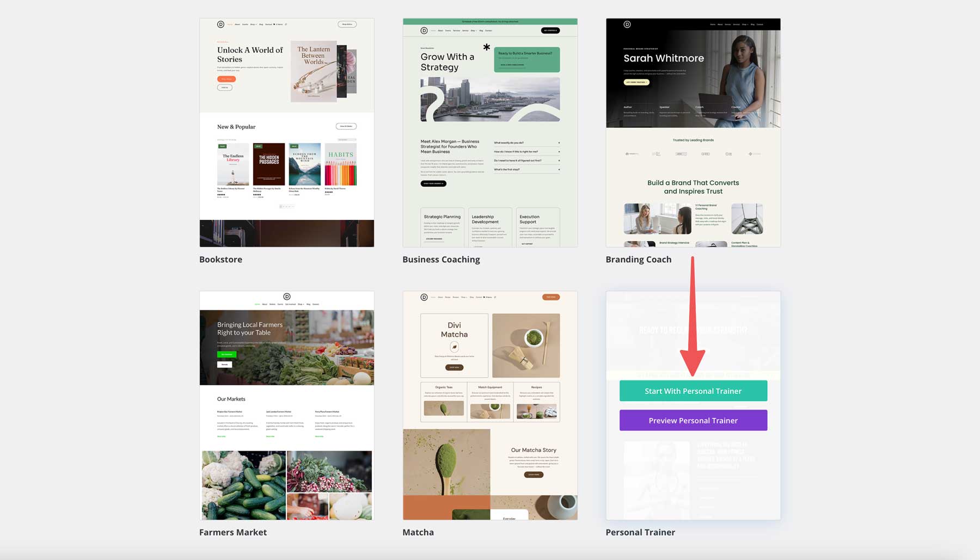Expand "What exactly do you do?" FAQ row
Viewport: 980px width, 560px height.
coord(526,143)
